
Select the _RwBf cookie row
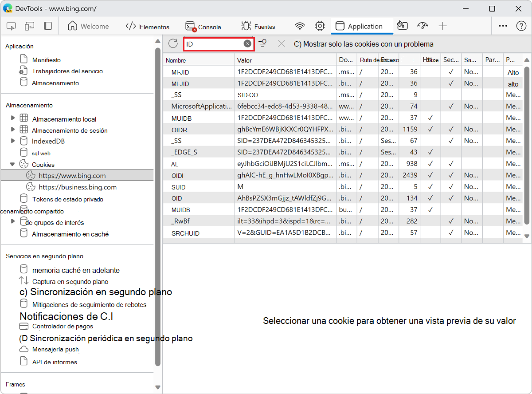point(343,221)
